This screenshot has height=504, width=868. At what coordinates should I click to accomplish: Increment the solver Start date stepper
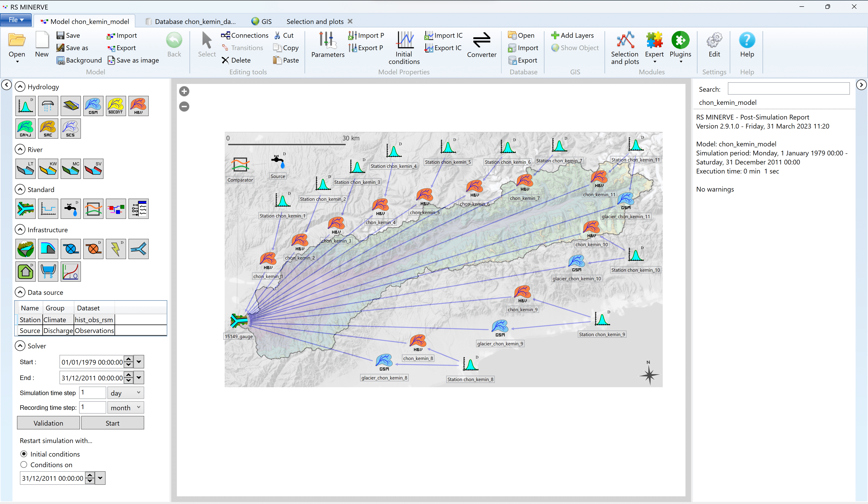click(128, 359)
